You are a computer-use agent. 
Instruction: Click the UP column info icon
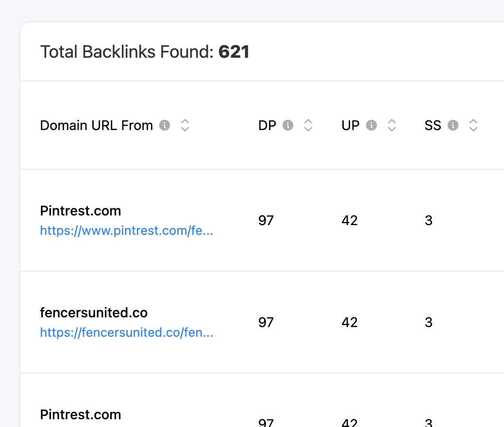pos(371,125)
